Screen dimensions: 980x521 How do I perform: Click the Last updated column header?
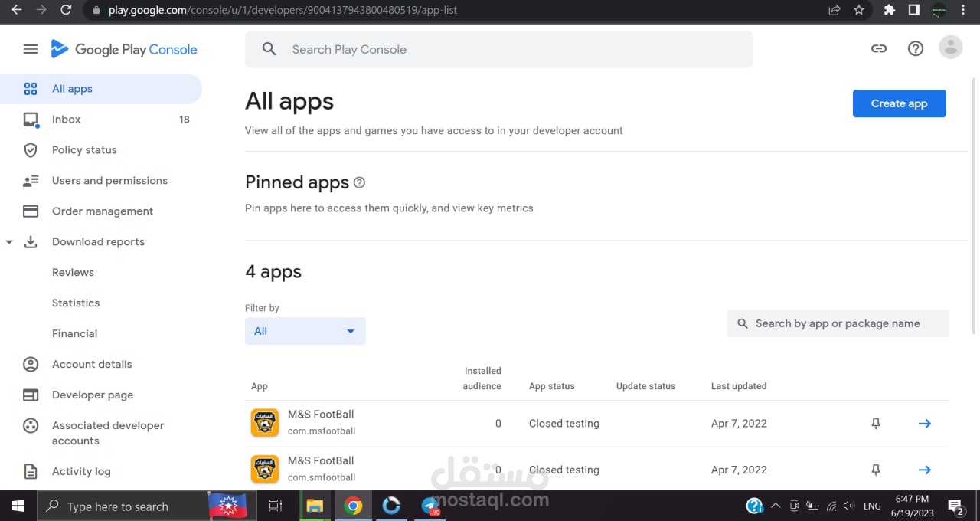pyautogui.click(x=739, y=386)
